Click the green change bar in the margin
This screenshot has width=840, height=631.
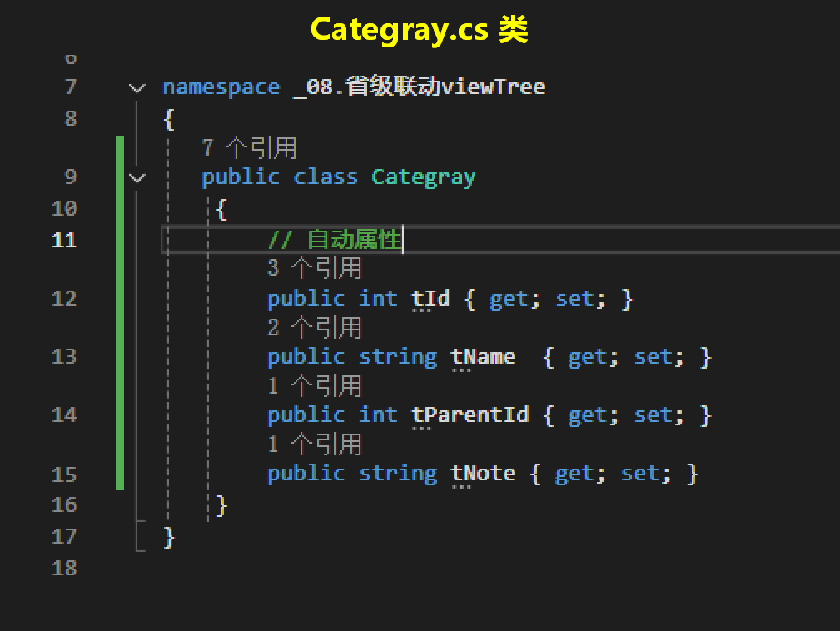120,312
